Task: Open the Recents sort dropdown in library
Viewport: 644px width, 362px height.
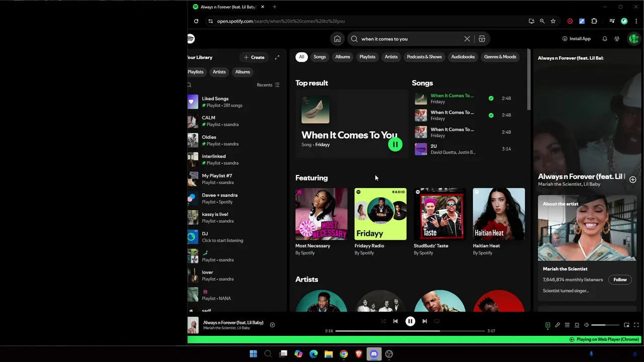Action: 268,85
